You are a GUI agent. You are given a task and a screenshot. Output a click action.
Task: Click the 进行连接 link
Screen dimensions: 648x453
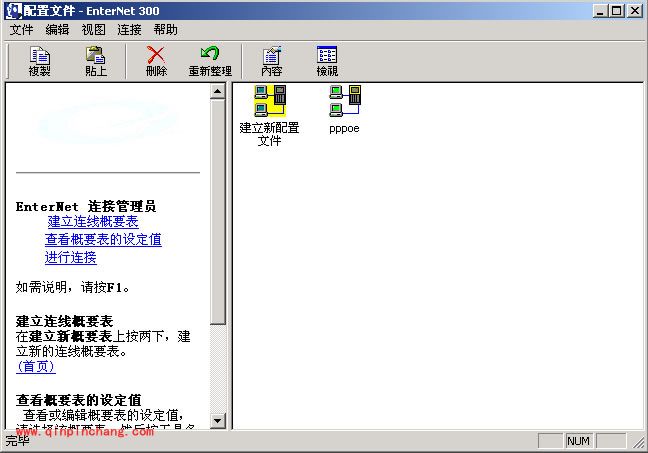pyautogui.click(x=71, y=257)
